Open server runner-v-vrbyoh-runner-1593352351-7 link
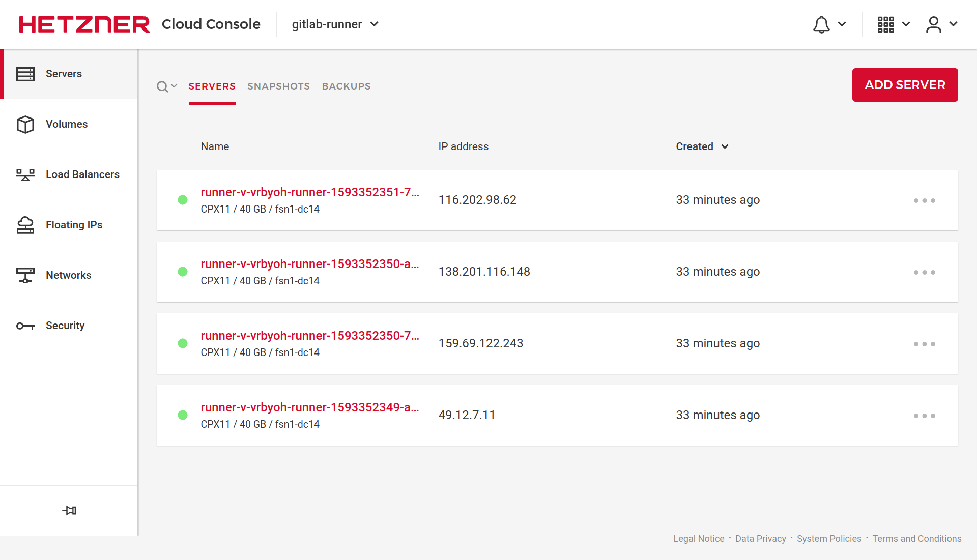This screenshot has width=977, height=560. 309,192
